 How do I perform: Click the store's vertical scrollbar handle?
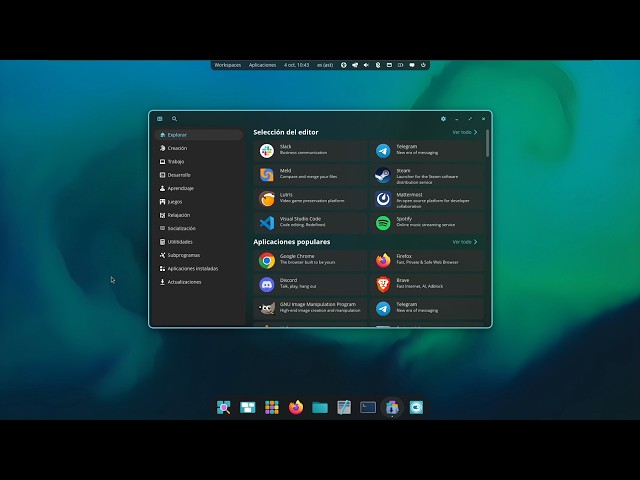coord(487,143)
